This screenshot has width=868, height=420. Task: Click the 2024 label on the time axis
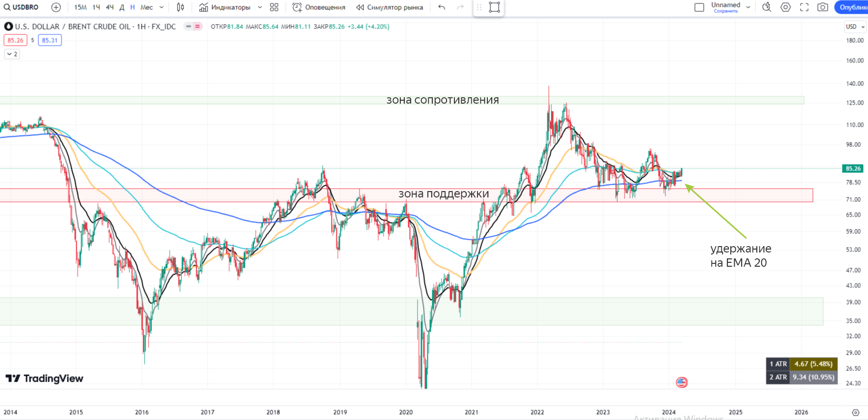tap(669, 412)
